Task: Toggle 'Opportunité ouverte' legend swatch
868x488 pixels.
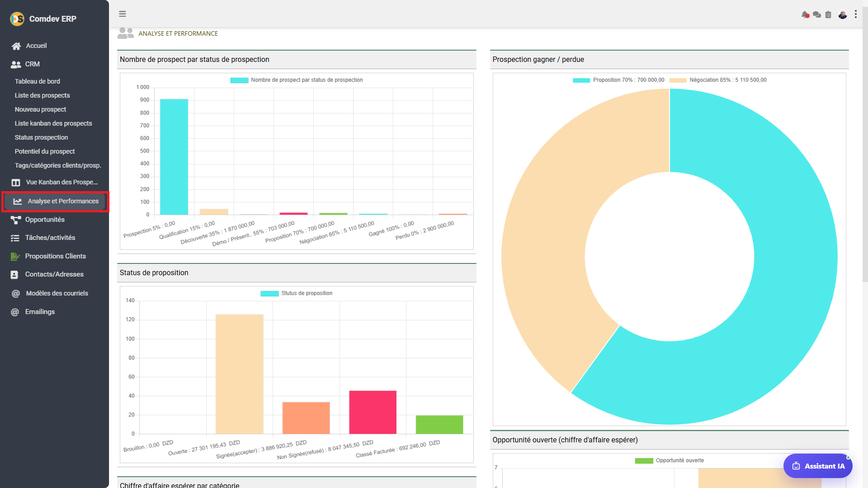Action: point(644,461)
